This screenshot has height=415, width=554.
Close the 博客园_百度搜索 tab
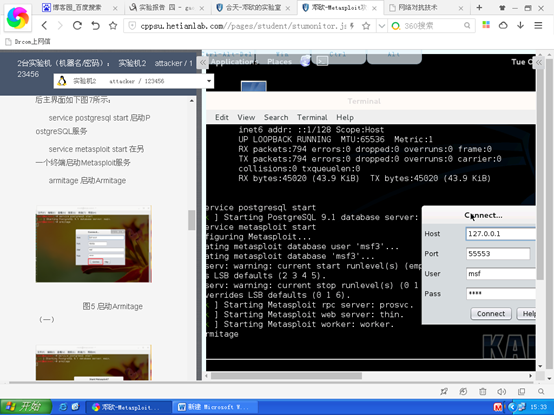115,8
